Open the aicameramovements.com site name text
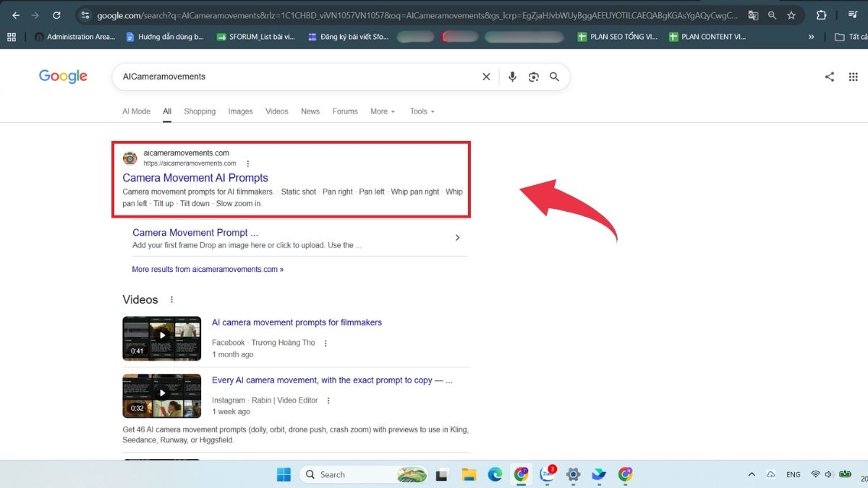This screenshot has height=488, width=868. tap(186, 153)
